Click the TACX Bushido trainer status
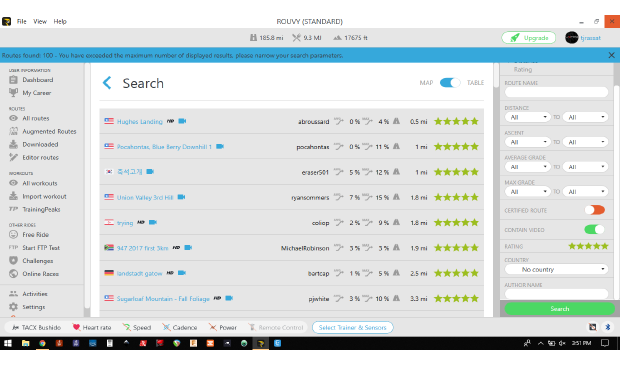This screenshot has height=365, width=620. tap(36, 327)
